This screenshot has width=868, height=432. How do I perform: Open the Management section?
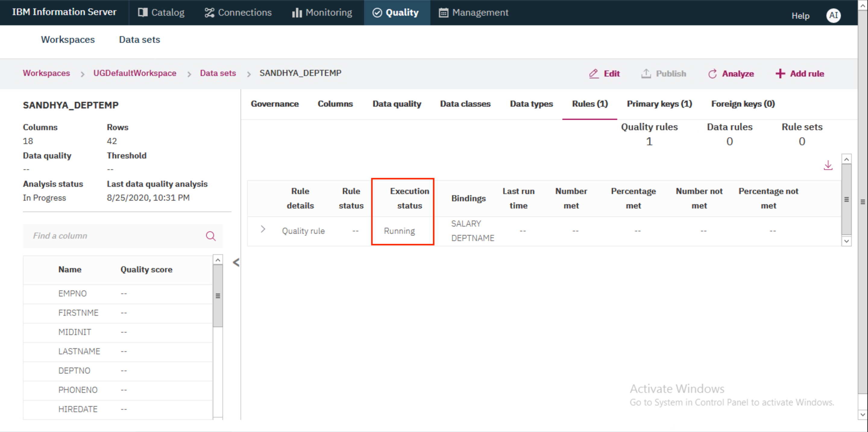click(x=473, y=12)
